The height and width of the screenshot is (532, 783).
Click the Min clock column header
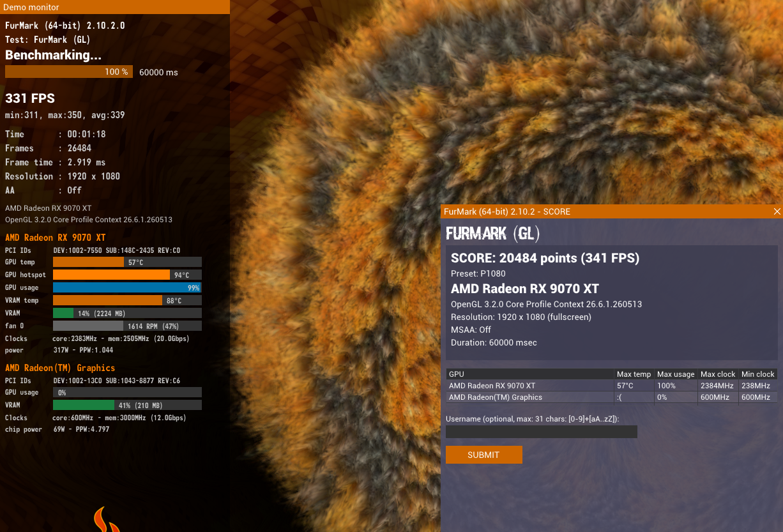coord(758,374)
